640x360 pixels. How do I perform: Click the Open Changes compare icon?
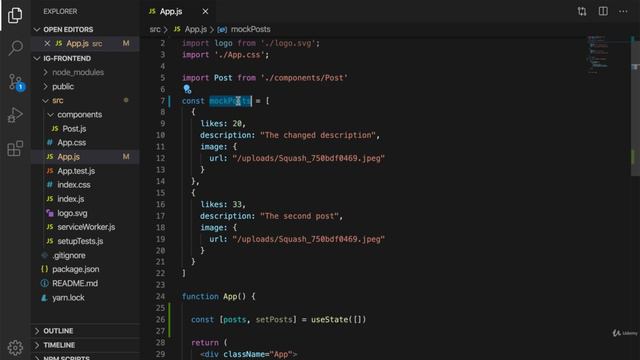pyautogui.click(x=582, y=11)
